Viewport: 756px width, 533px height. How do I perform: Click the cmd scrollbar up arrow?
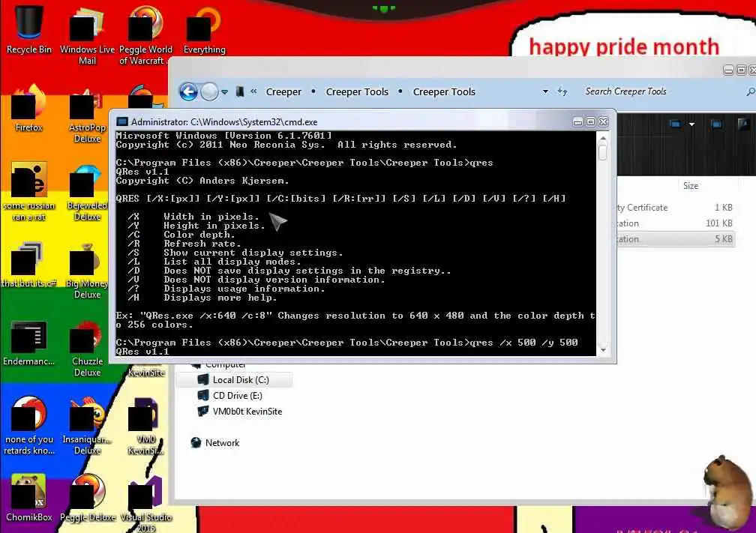pyautogui.click(x=603, y=138)
